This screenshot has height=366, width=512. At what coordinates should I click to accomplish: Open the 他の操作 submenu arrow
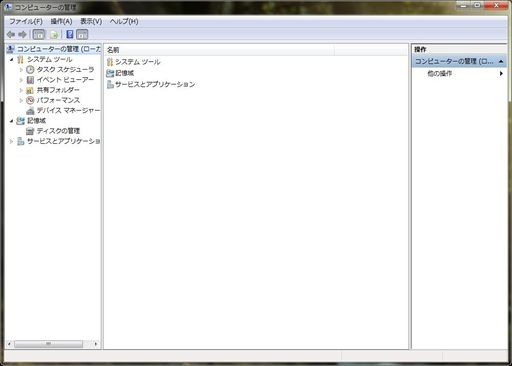[x=501, y=73]
